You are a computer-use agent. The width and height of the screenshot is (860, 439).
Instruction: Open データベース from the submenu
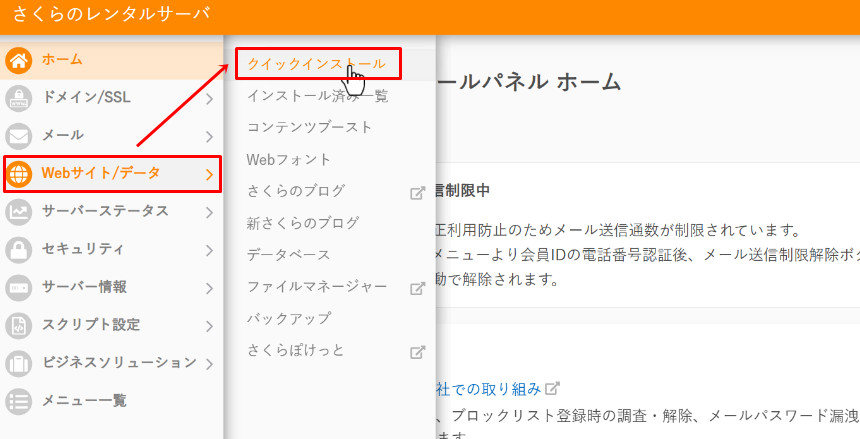[x=288, y=255]
